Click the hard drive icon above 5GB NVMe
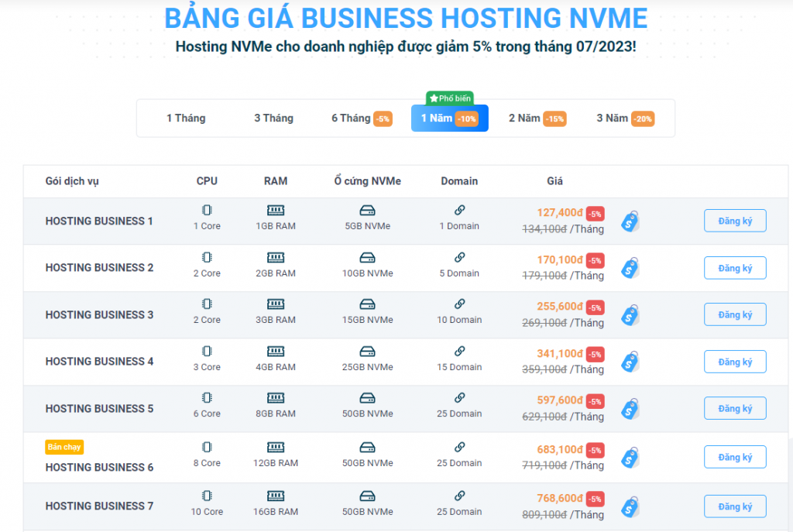Screen dimensions: 793x532 [368, 210]
